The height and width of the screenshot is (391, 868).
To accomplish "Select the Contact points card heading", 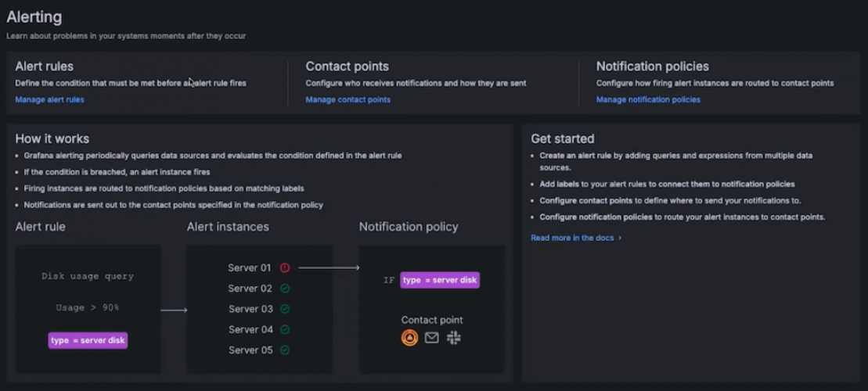I will 347,66.
